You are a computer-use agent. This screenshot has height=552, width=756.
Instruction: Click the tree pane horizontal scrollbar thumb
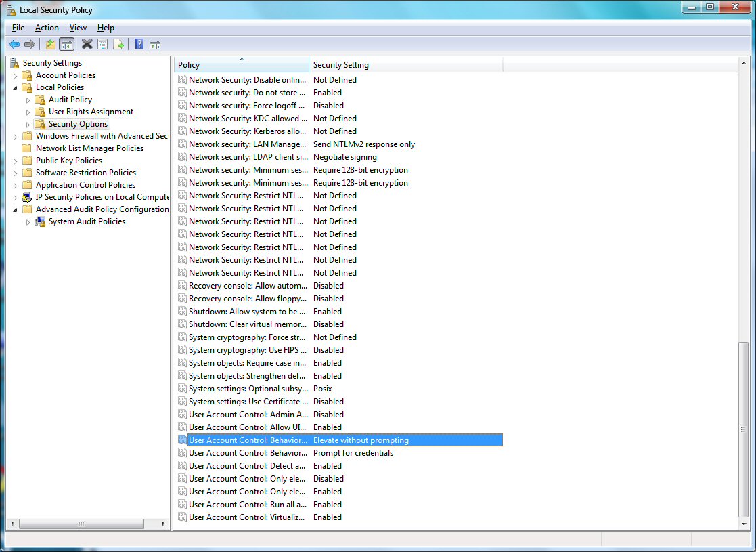pos(81,524)
